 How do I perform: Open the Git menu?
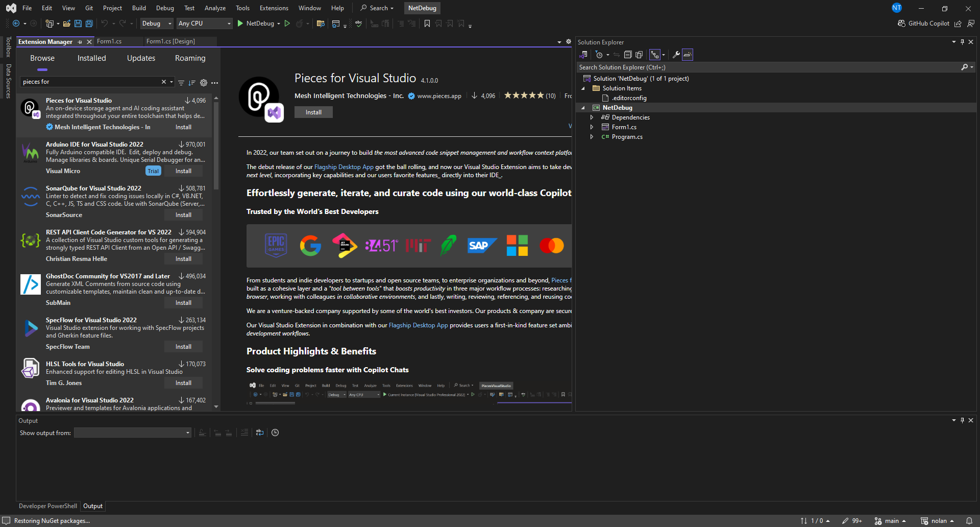pyautogui.click(x=89, y=8)
